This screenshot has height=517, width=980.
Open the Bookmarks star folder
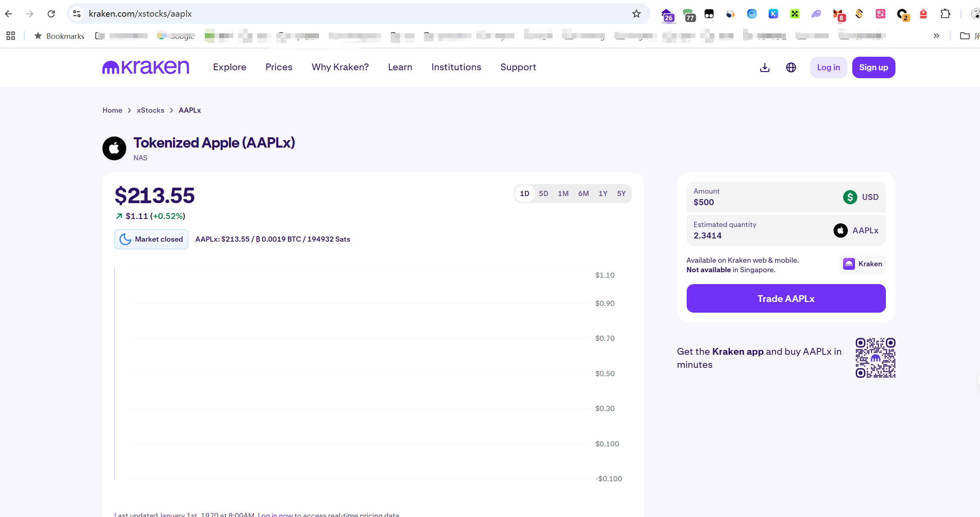click(59, 36)
